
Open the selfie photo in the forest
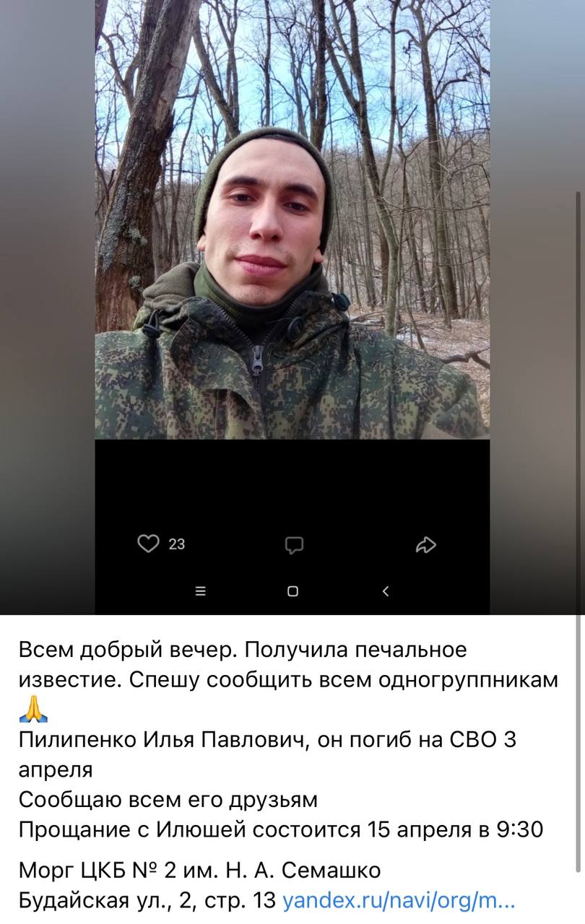pos(292,219)
